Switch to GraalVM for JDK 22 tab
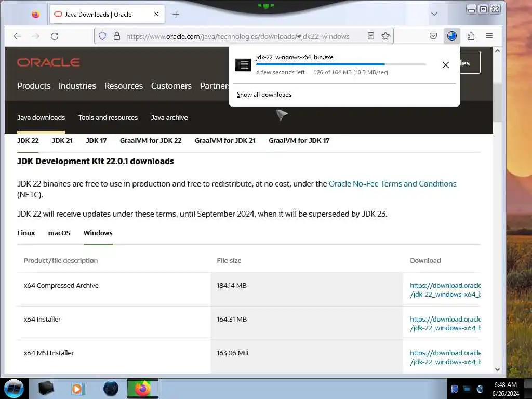This screenshot has height=399, width=532. [151, 140]
